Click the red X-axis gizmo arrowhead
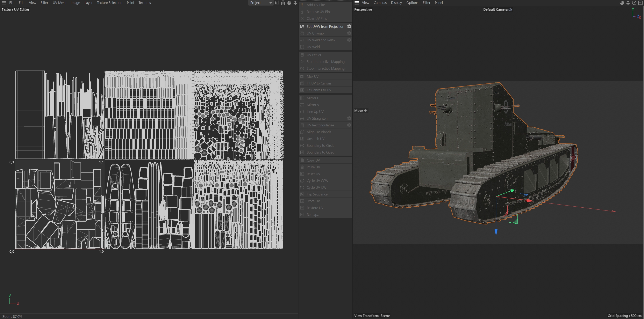 530,201
